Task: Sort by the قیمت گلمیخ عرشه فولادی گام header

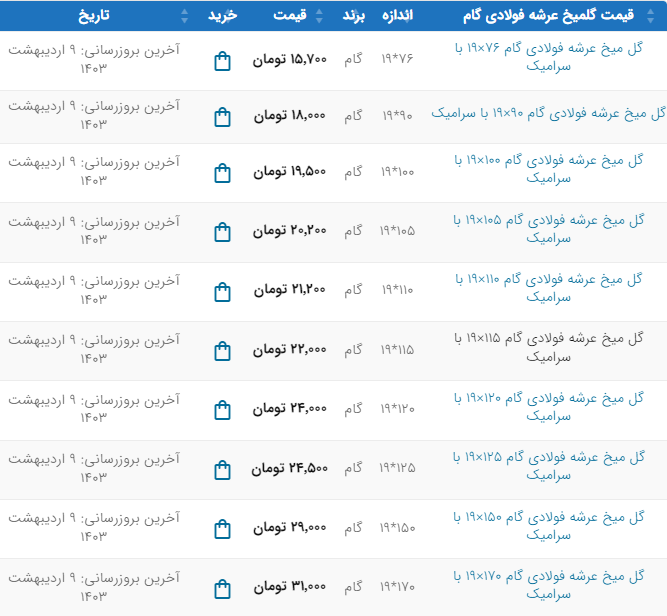Action: (555, 16)
